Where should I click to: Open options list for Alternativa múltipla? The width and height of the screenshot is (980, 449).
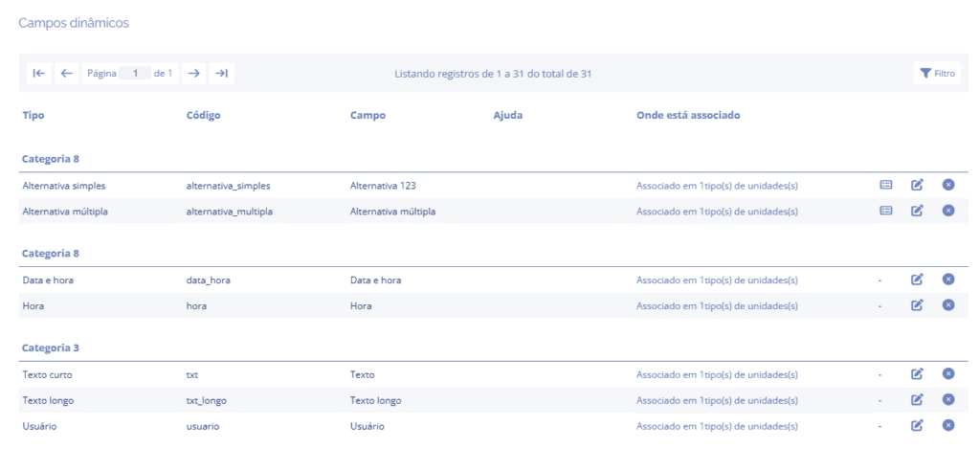[886, 211]
